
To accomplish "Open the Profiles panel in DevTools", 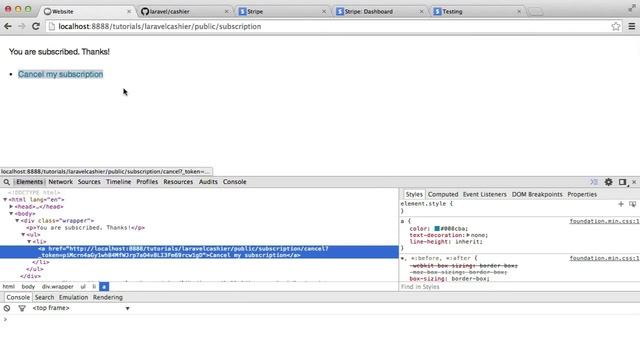I will [x=147, y=182].
